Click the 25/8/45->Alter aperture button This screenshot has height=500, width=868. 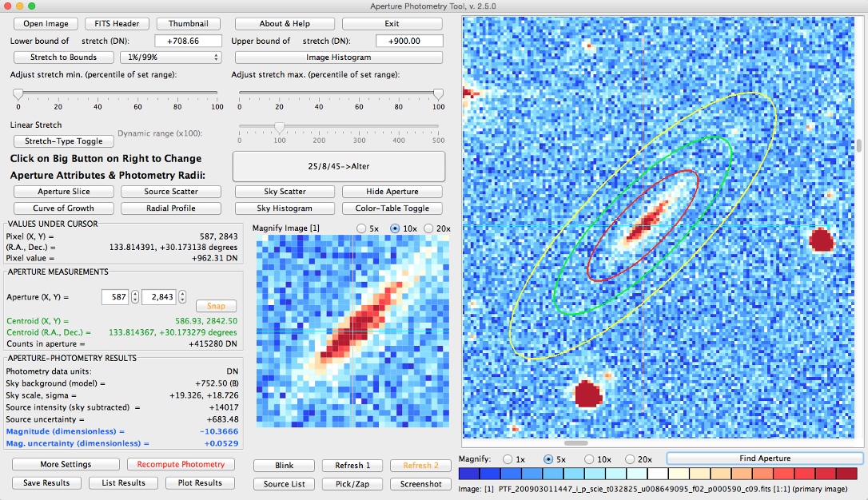pos(339,166)
